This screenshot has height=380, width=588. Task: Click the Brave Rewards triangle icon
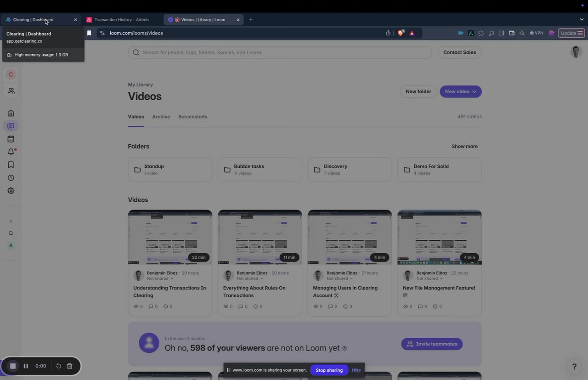coord(412,33)
